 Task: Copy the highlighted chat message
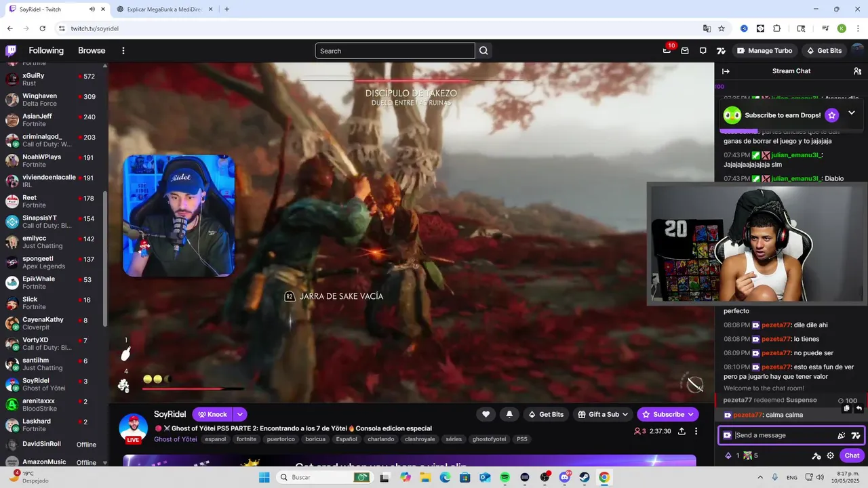coord(846,409)
